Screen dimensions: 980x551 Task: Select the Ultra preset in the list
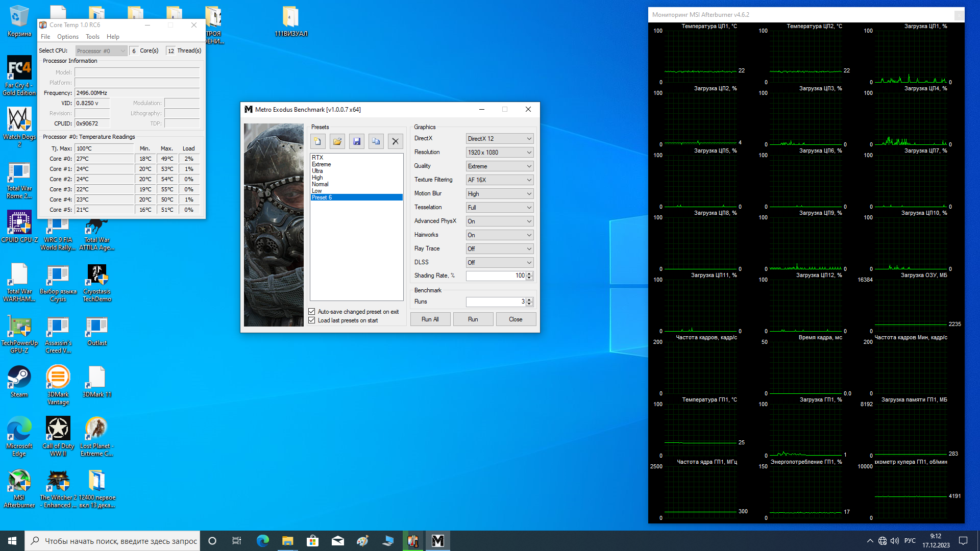[x=317, y=171]
